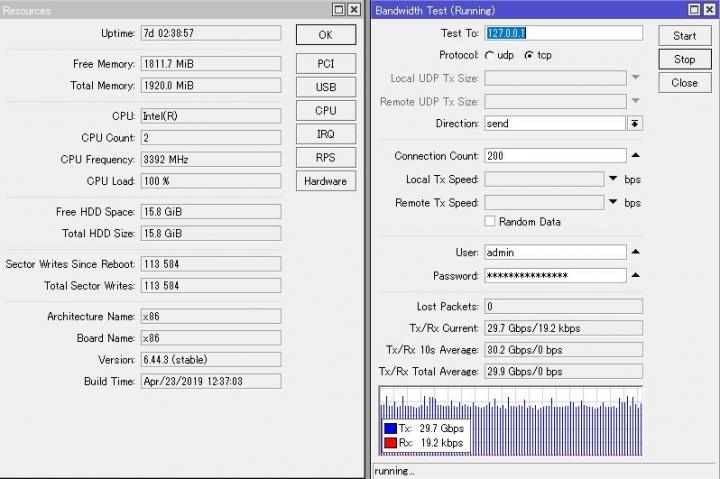Select the tcp protocol radio button

point(529,56)
